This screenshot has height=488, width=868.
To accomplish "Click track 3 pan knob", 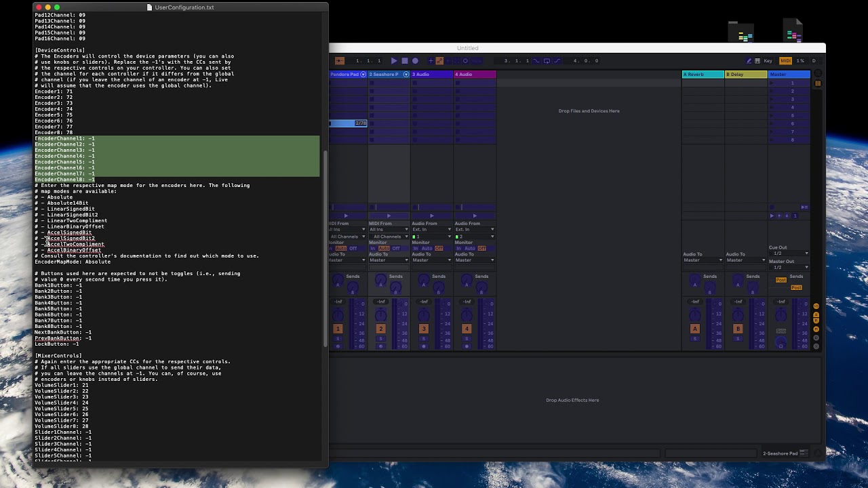I will point(424,315).
